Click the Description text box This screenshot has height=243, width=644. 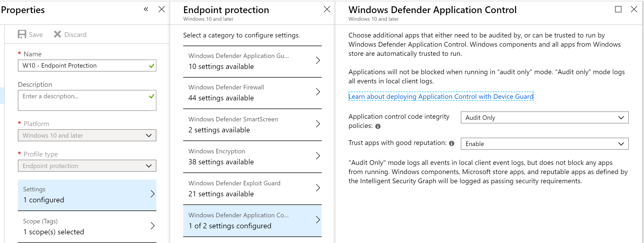[84, 100]
